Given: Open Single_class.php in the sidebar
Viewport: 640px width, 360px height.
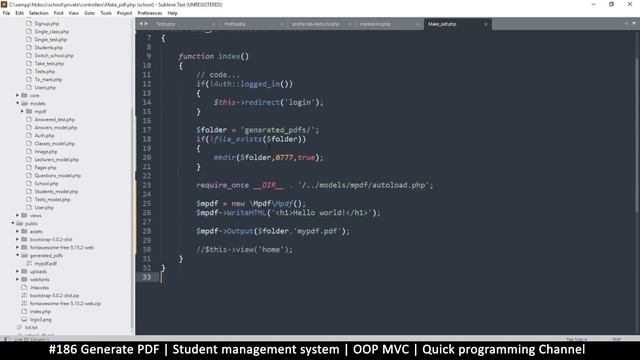Looking at the screenshot, I should tap(51, 31).
